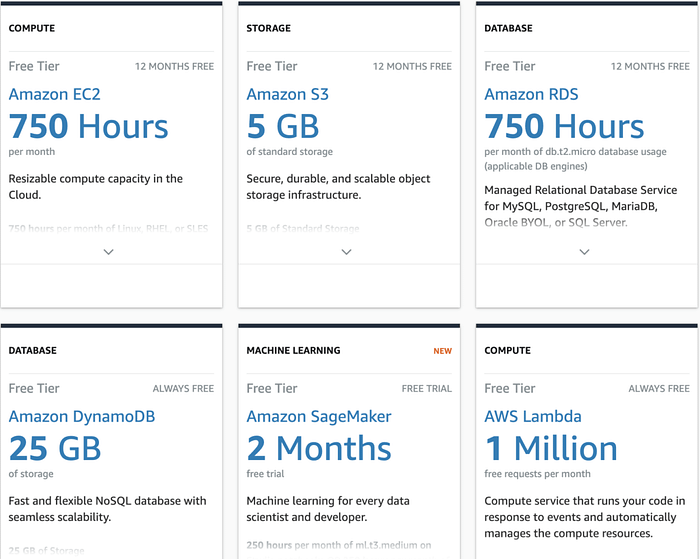Open the AWS Lambda link
Viewport: 700px width, 559px height.
pyautogui.click(x=533, y=416)
